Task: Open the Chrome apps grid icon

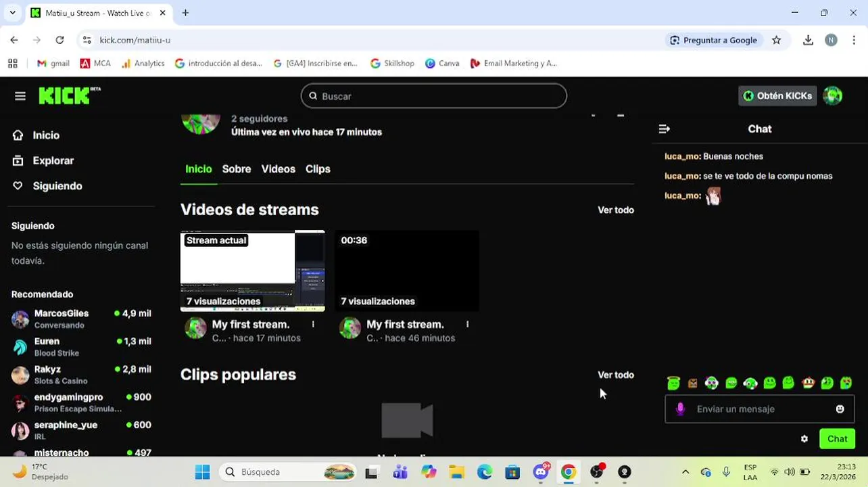Action: (x=12, y=64)
